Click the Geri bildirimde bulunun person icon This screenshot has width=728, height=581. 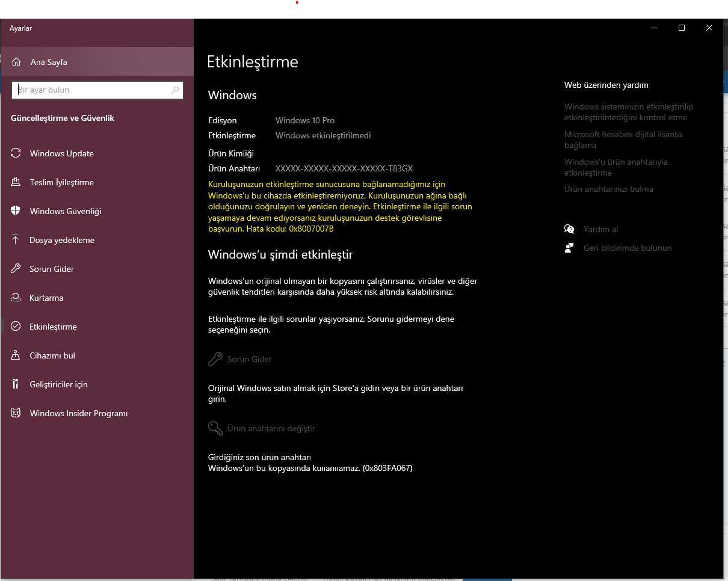[569, 248]
